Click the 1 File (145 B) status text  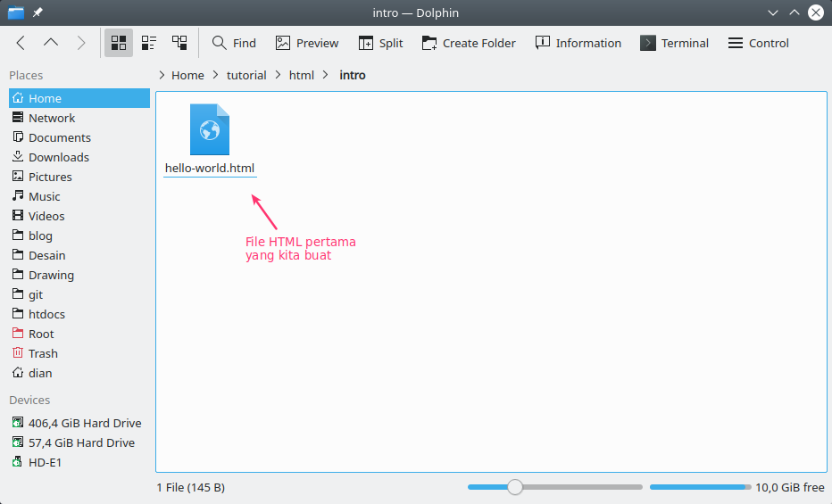[x=190, y=488]
